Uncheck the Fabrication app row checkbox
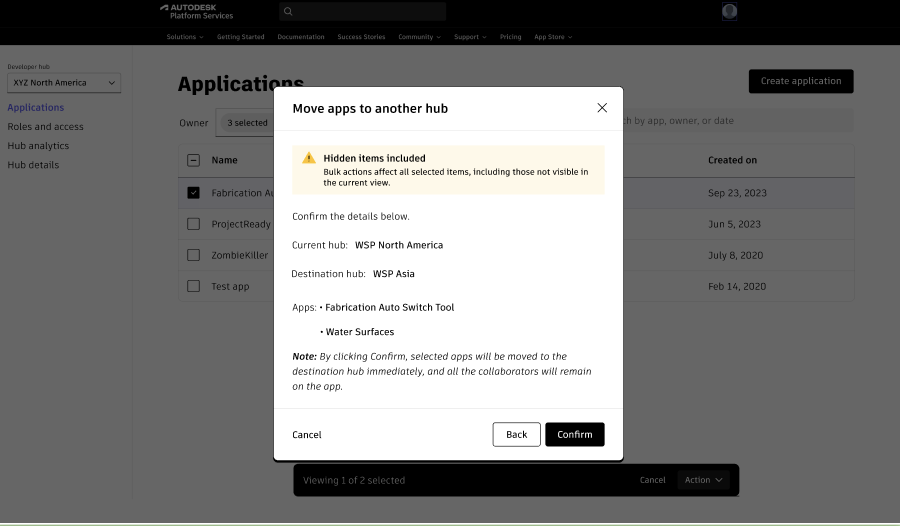The height and width of the screenshot is (526, 900). tap(193, 193)
